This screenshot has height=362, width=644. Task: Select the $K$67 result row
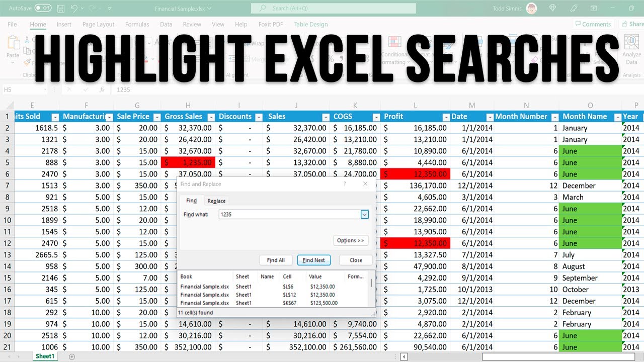click(x=274, y=303)
